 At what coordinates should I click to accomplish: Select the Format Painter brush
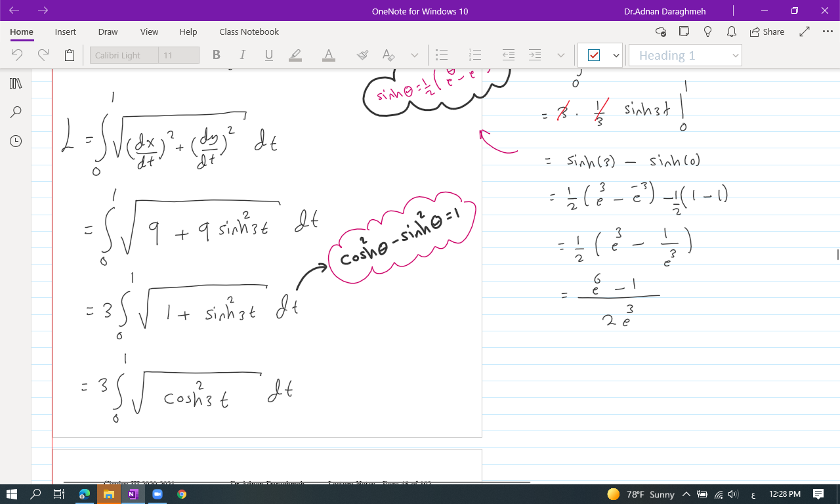coord(362,55)
